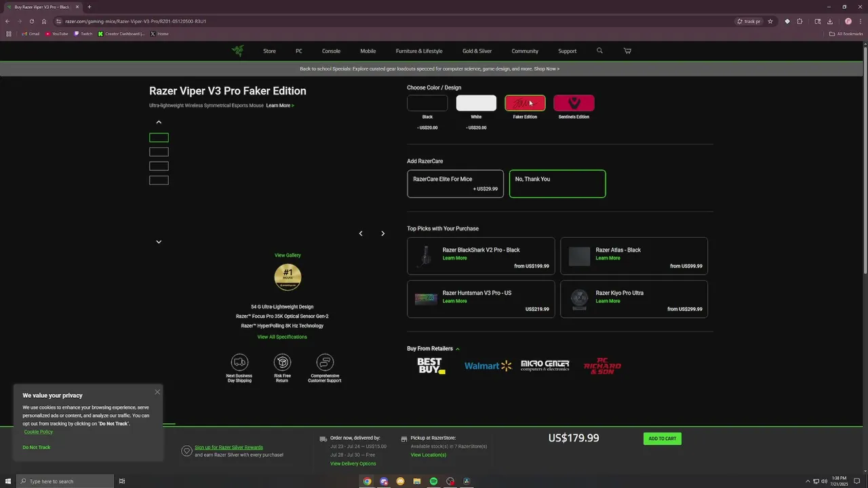Click the Comprehensive Customer Support icon
This screenshot has height=488, width=868.
[x=325, y=362]
